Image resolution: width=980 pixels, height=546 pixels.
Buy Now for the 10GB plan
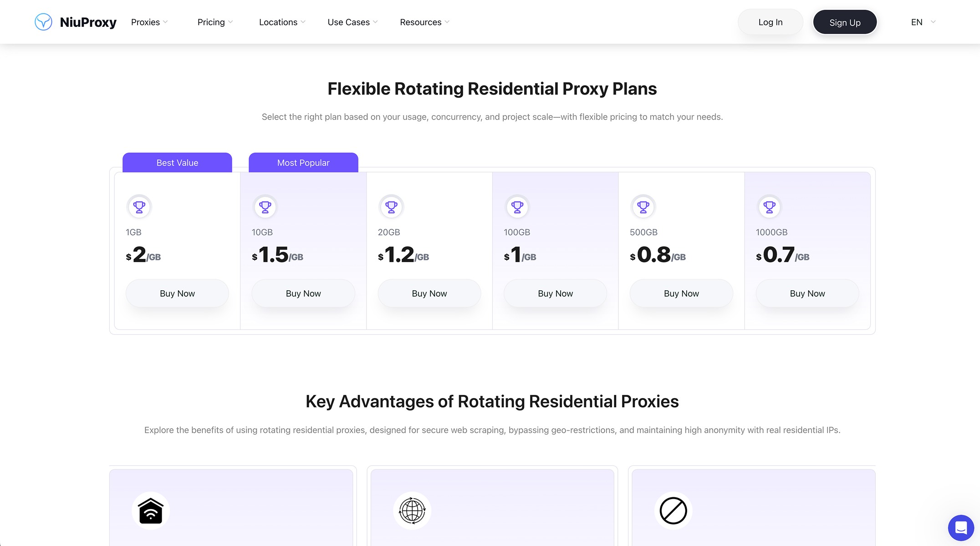(303, 293)
